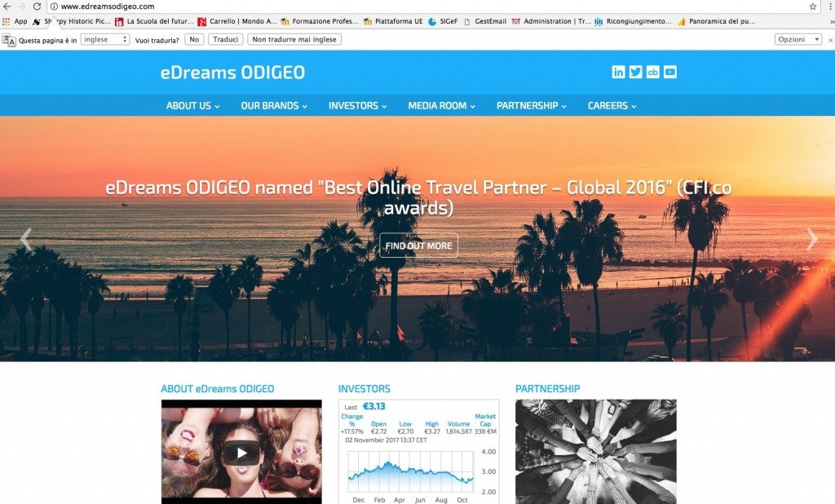Open the Crunchbase social icon
The height and width of the screenshot is (504, 835).
click(653, 72)
